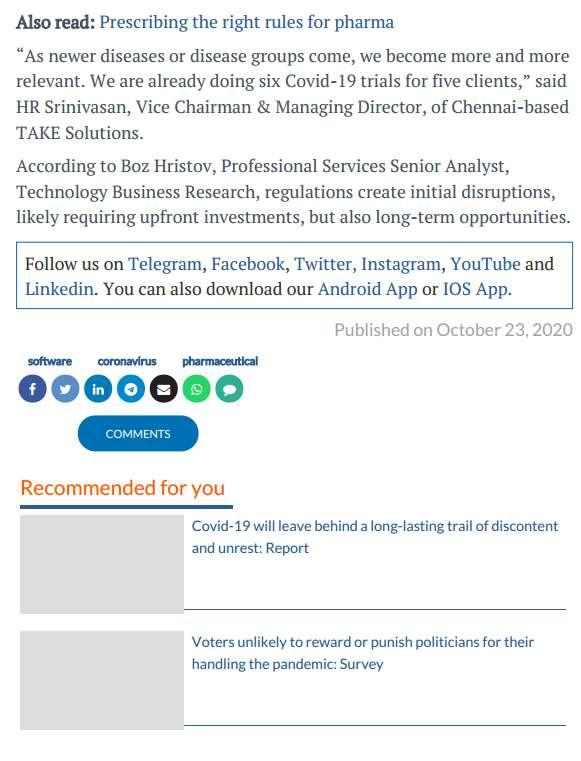This screenshot has width=581, height=761.
Task: Share article via Twitter icon
Action: tap(66, 389)
